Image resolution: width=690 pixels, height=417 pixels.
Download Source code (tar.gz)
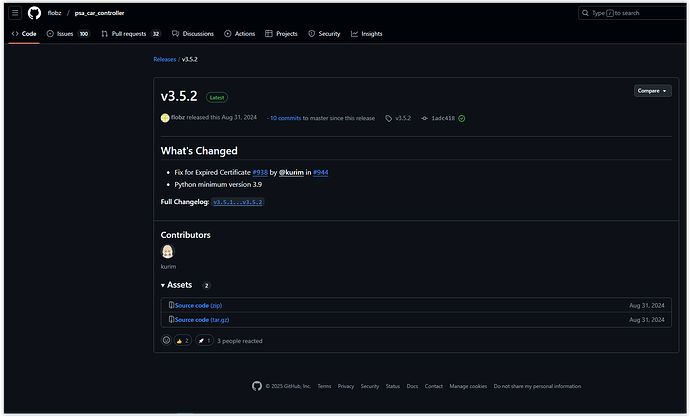[202, 320]
